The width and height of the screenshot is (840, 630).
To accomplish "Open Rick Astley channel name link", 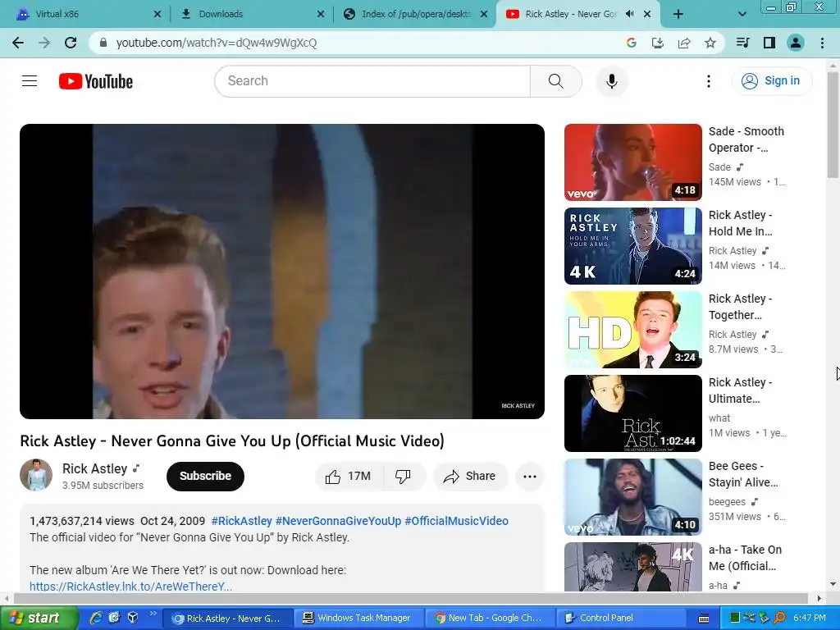I will pyautogui.click(x=95, y=468).
